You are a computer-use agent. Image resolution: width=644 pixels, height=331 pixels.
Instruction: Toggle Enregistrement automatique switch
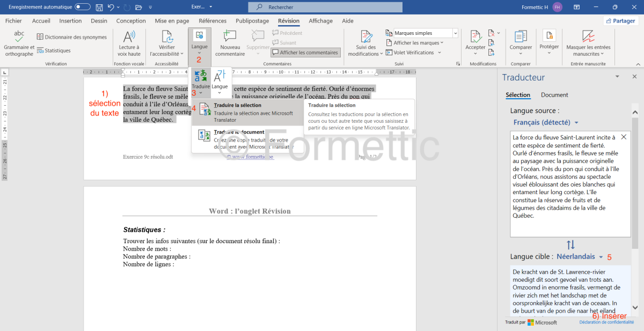tap(83, 7)
